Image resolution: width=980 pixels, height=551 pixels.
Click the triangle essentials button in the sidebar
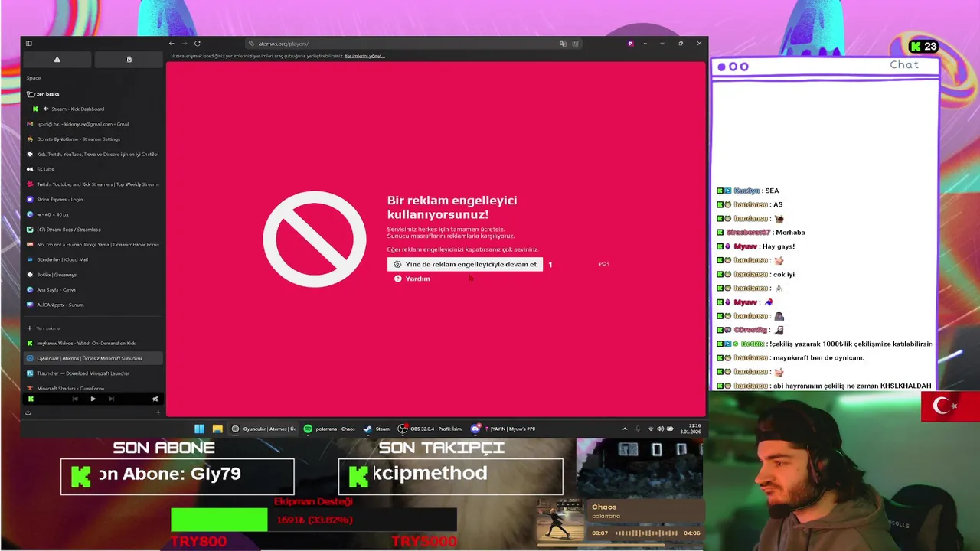[x=57, y=60]
